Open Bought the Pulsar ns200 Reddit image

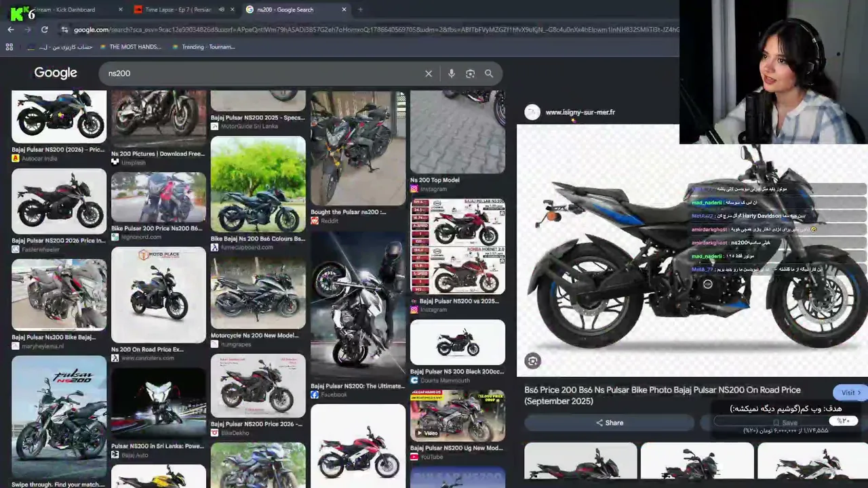pos(358,148)
